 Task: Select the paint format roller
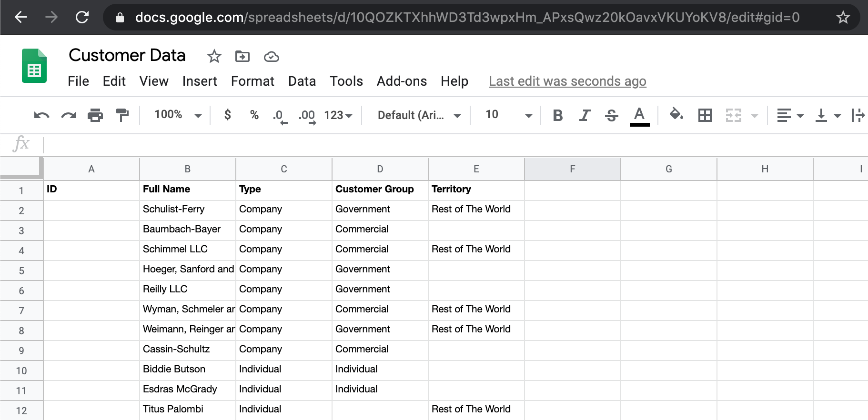[x=122, y=115]
